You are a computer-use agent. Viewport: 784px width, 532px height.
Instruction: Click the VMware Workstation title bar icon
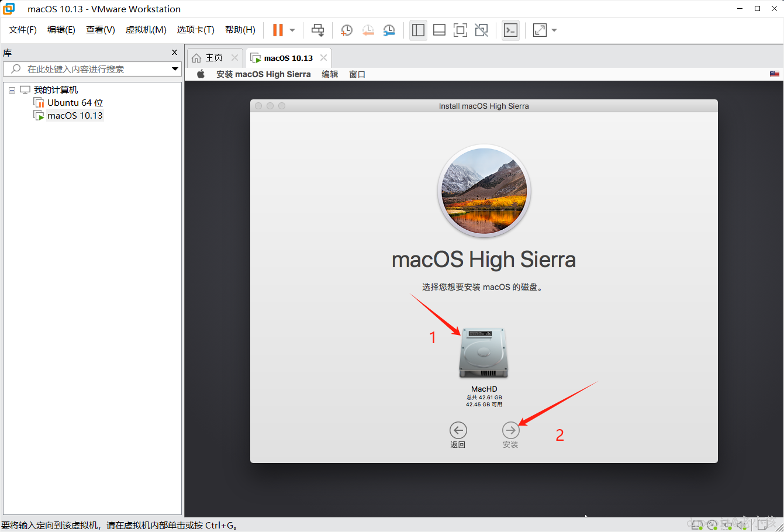click(9, 9)
